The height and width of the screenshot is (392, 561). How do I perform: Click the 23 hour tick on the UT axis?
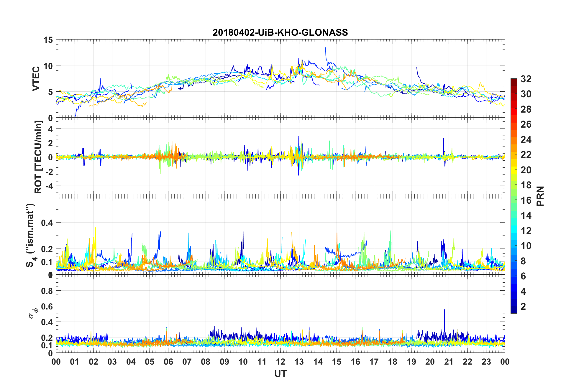[486, 362]
